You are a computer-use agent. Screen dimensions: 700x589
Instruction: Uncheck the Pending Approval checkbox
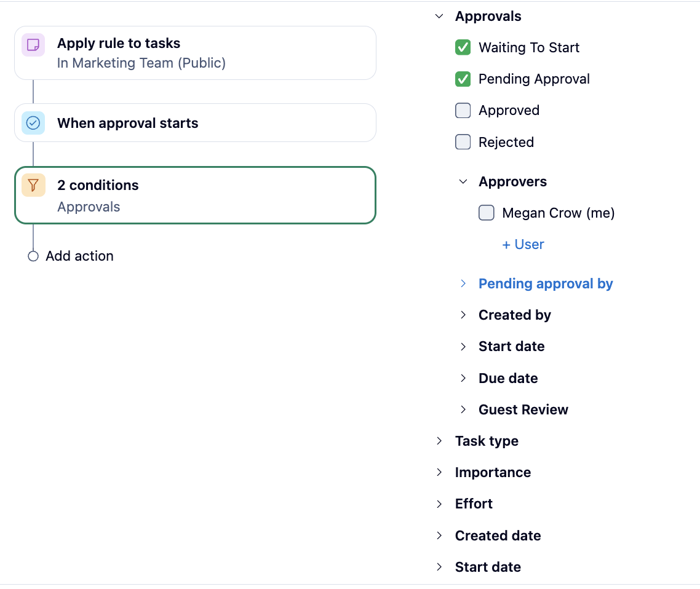(463, 79)
